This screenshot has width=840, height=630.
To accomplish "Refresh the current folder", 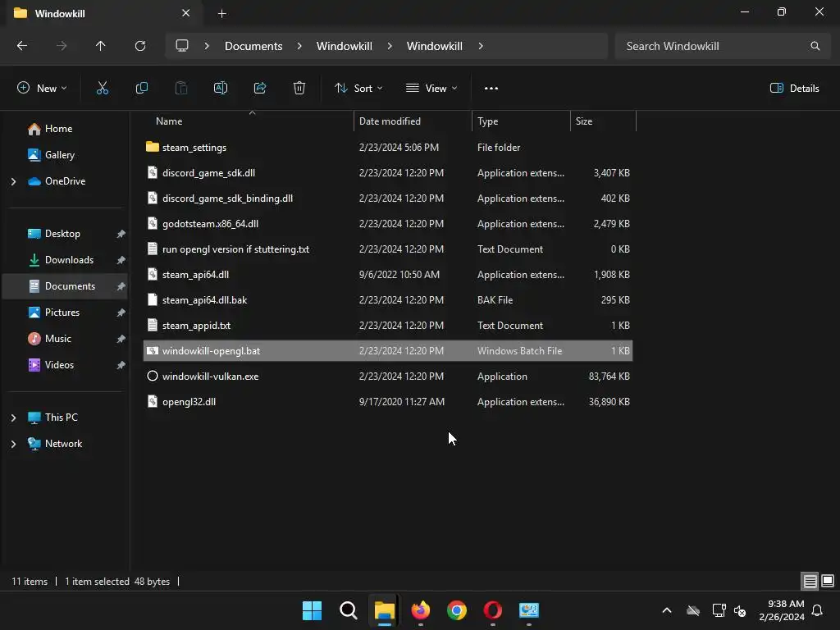I will (x=140, y=46).
